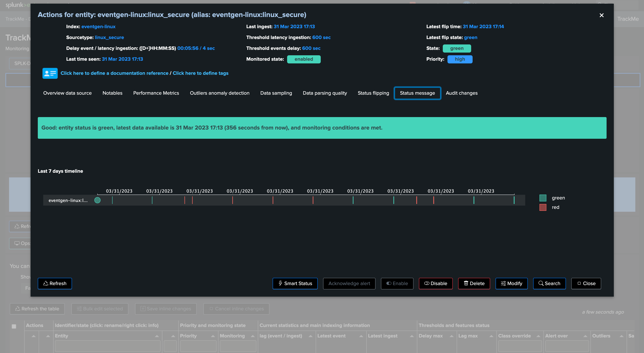The width and height of the screenshot is (644, 353).
Task: Click the Search button
Action: (x=549, y=283)
